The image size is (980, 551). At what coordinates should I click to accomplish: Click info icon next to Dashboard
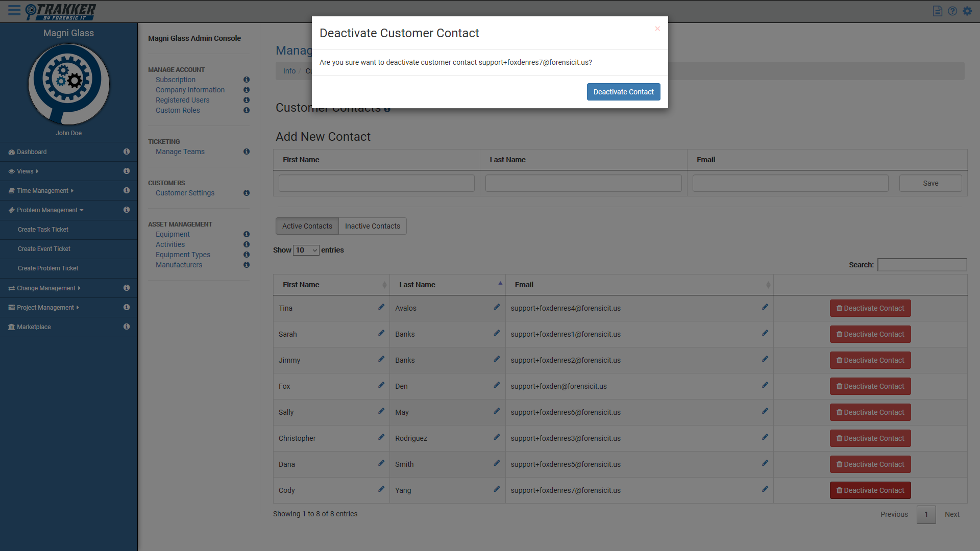[x=127, y=152]
